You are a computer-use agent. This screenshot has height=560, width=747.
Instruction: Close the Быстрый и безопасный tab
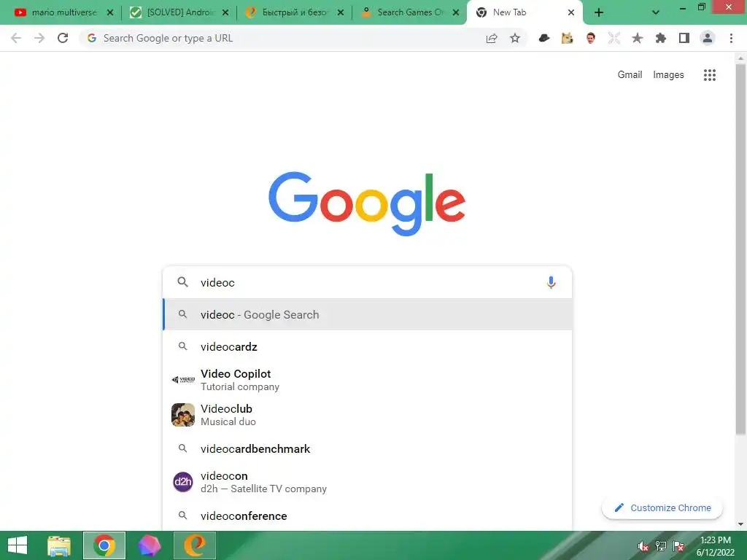pos(341,13)
